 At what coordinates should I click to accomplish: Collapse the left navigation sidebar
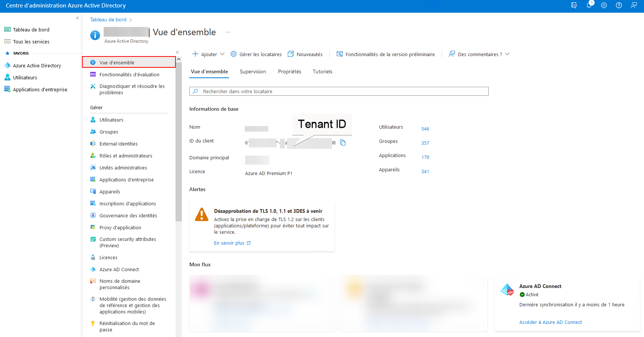[x=77, y=18]
